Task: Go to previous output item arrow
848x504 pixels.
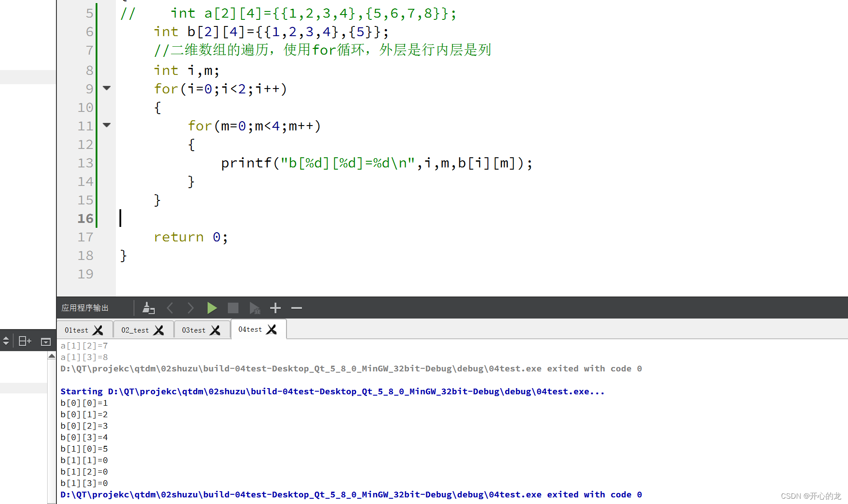Action: pos(170,308)
